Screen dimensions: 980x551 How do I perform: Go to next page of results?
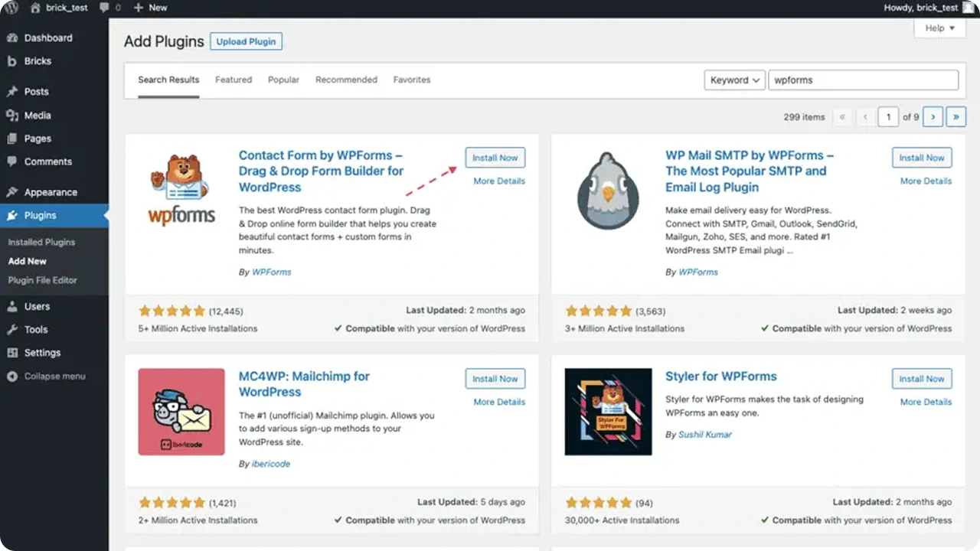click(933, 117)
